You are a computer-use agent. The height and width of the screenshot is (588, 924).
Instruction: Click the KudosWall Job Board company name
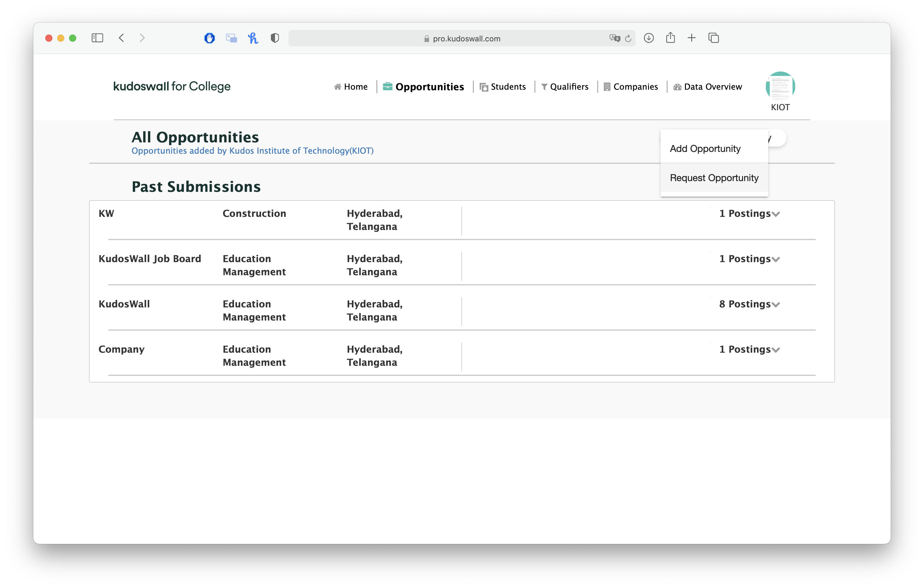coord(150,259)
